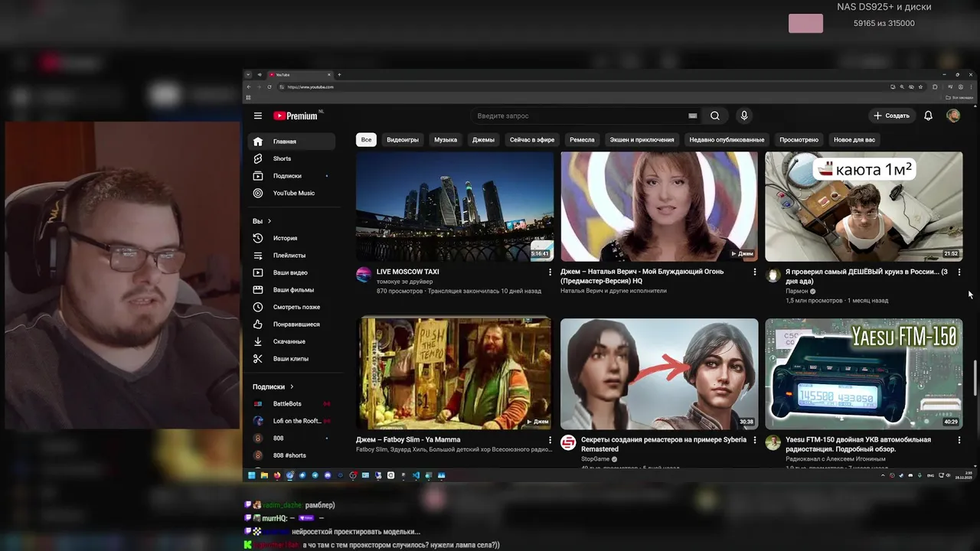Open the notifications bell

pyautogui.click(x=928, y=116)
